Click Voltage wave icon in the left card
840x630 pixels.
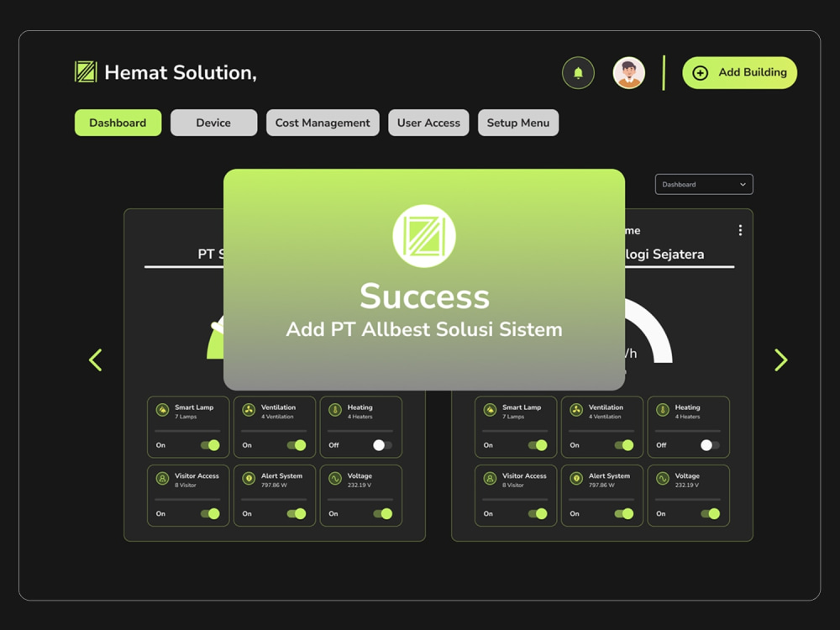click(335, 479)
